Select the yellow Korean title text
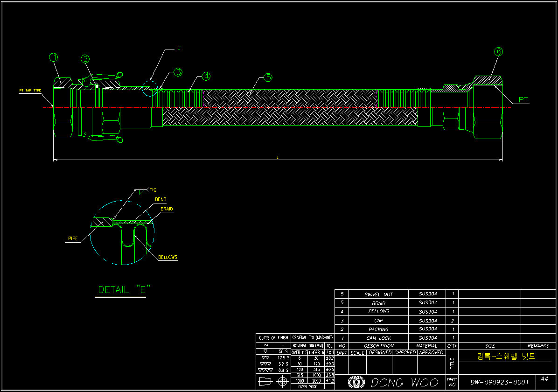 pos(506,356)
